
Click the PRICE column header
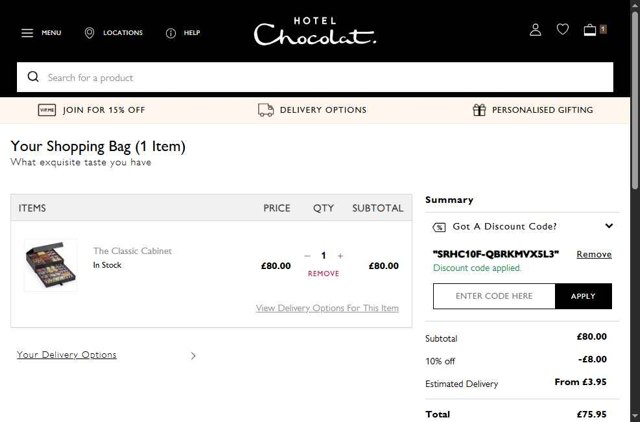click(277, 208)
